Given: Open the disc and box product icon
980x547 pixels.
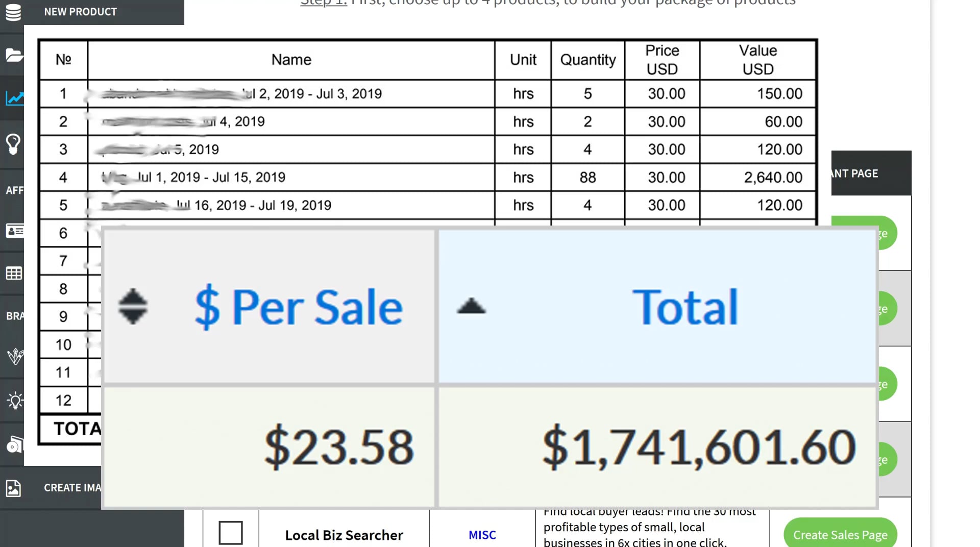Looking at the screenshot, I should click(x=14, y=445).
